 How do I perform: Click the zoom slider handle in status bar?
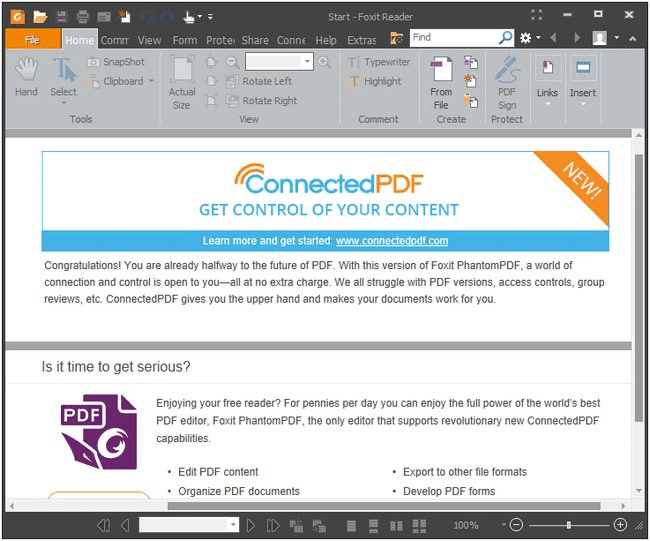568,525
